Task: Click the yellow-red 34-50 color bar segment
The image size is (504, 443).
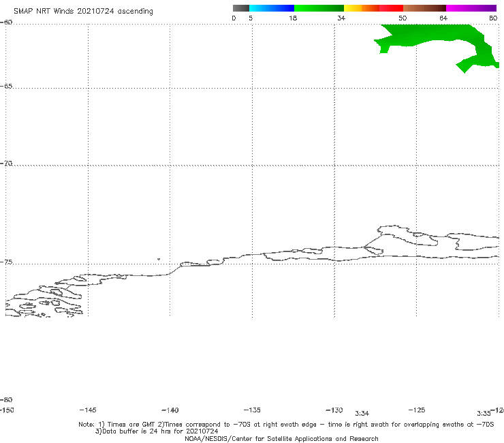Action: [x=373, y=8]
